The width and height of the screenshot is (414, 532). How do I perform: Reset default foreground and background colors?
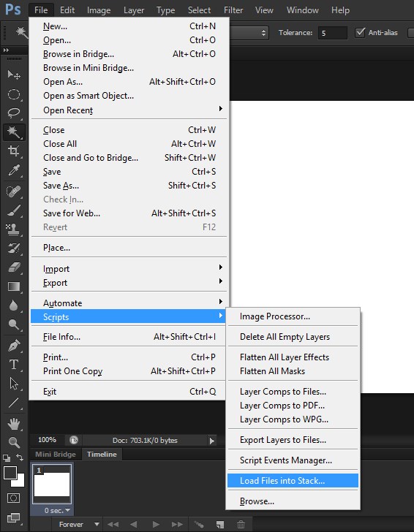(7, 458)
